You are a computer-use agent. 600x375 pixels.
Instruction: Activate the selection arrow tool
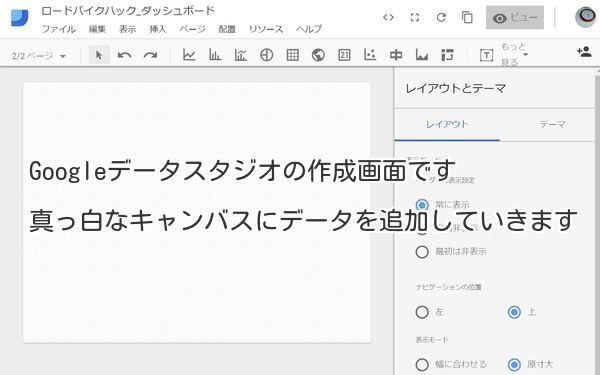tap(99, 55)
